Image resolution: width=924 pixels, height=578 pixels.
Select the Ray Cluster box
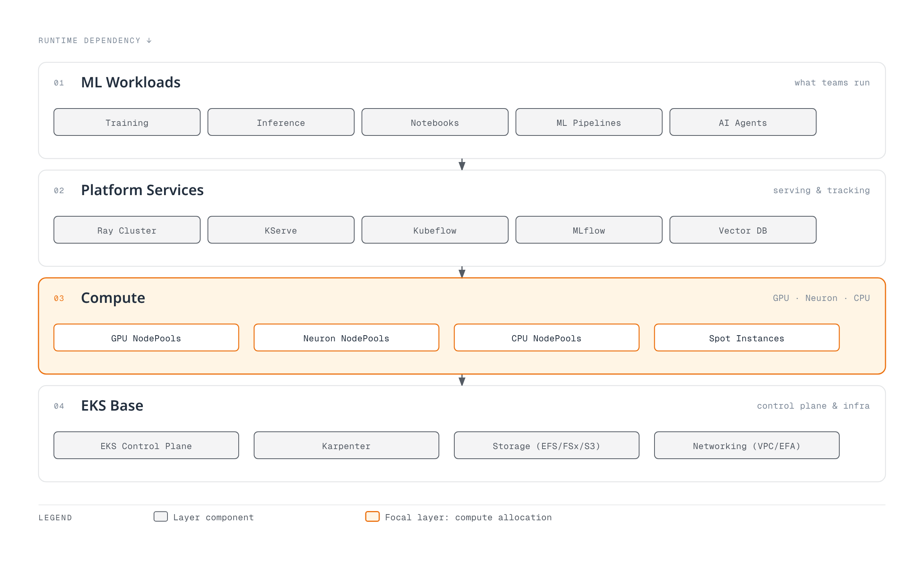click(x=127, y=230)
